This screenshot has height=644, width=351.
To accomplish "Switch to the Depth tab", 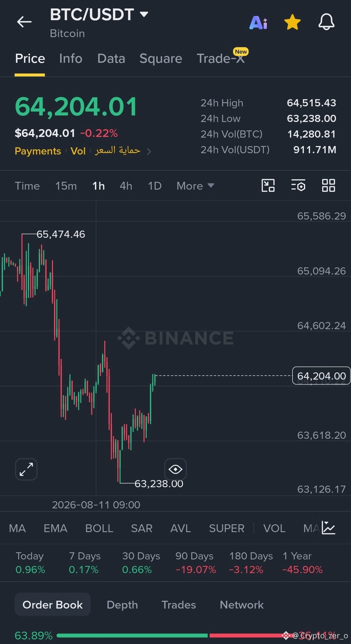I will pyautogui.click(x=122, y=605).
